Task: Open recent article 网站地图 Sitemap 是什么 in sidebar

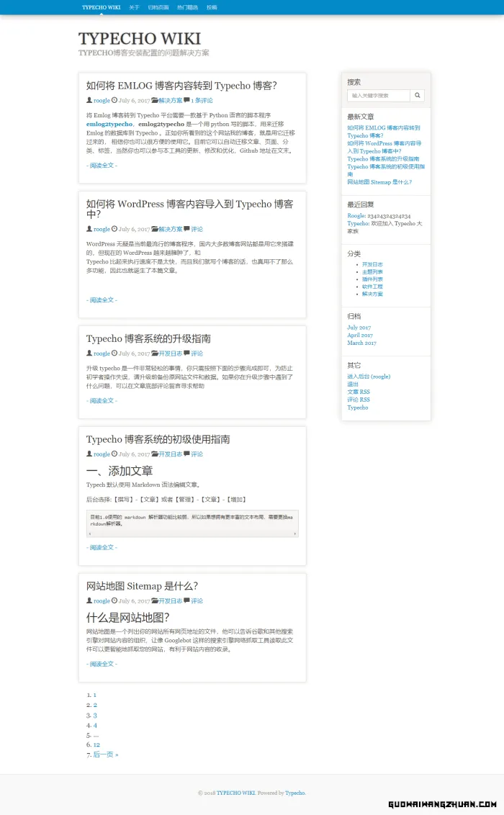Action: (379, 182)
